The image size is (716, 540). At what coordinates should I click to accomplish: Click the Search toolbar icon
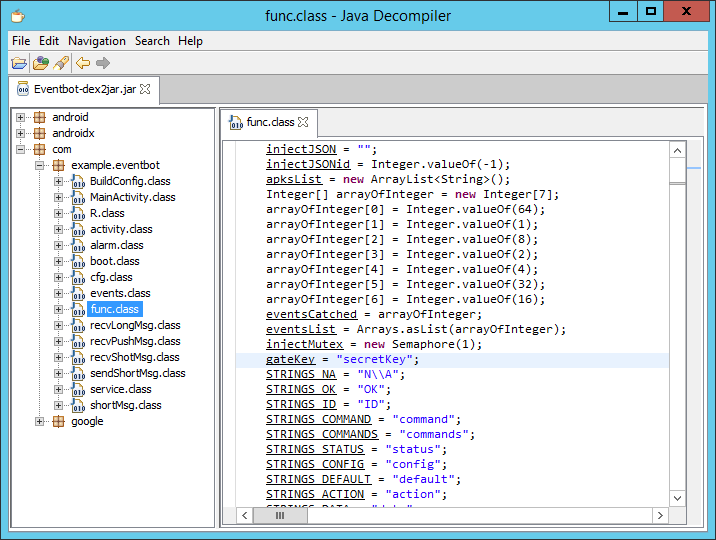61,63
